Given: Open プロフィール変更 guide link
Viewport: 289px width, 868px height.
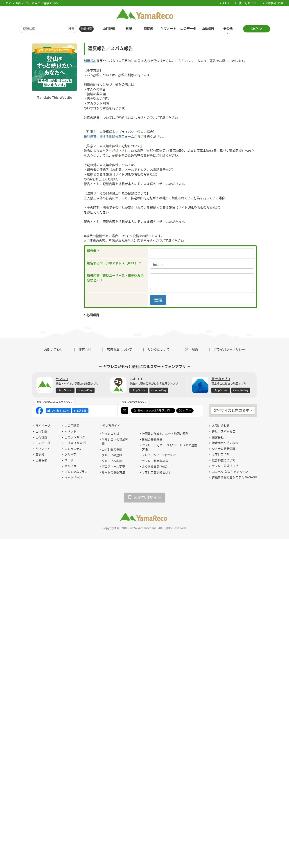Looking at the screenshot, I should (x=113, y=467).
